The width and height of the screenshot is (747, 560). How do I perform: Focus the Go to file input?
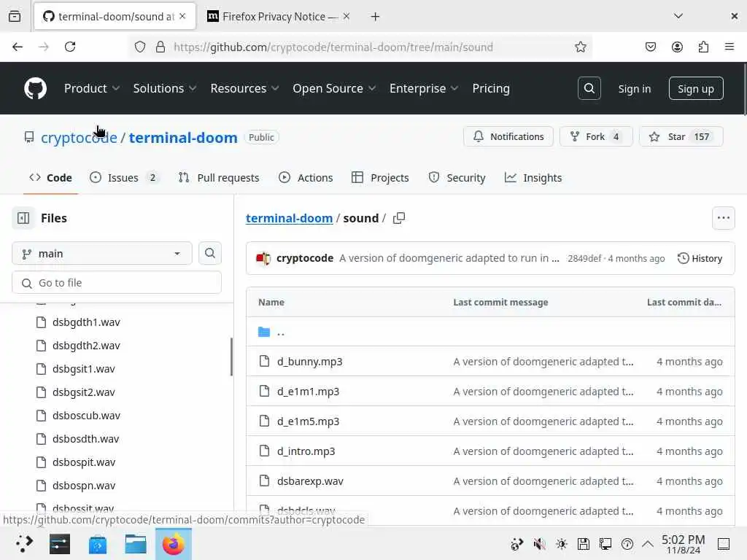point(117,283)
